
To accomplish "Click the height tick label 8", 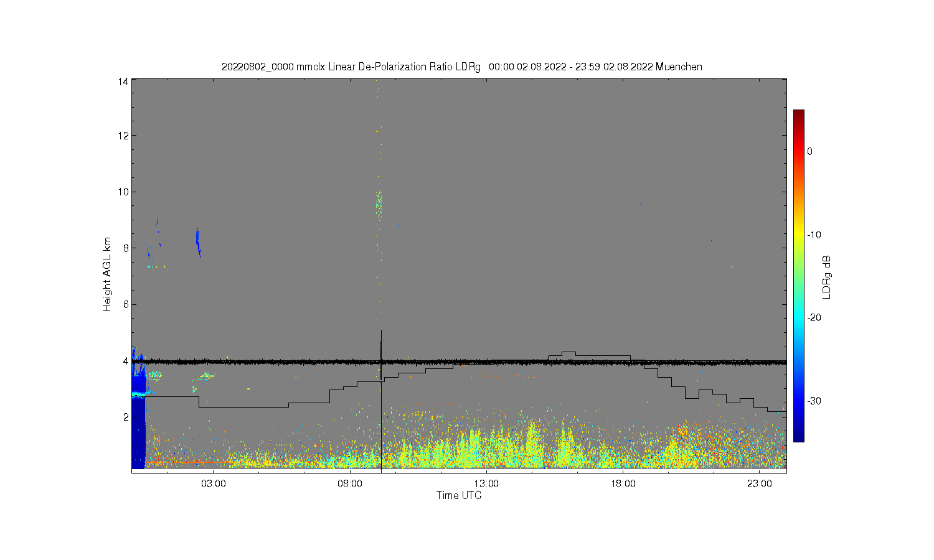I will [126, 248].
